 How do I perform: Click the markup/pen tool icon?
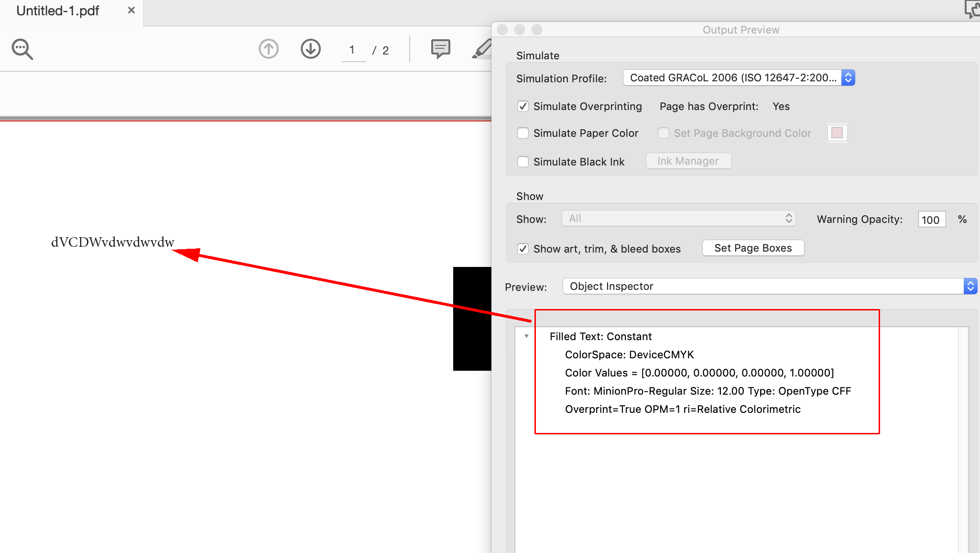click(x=484, y=48)
